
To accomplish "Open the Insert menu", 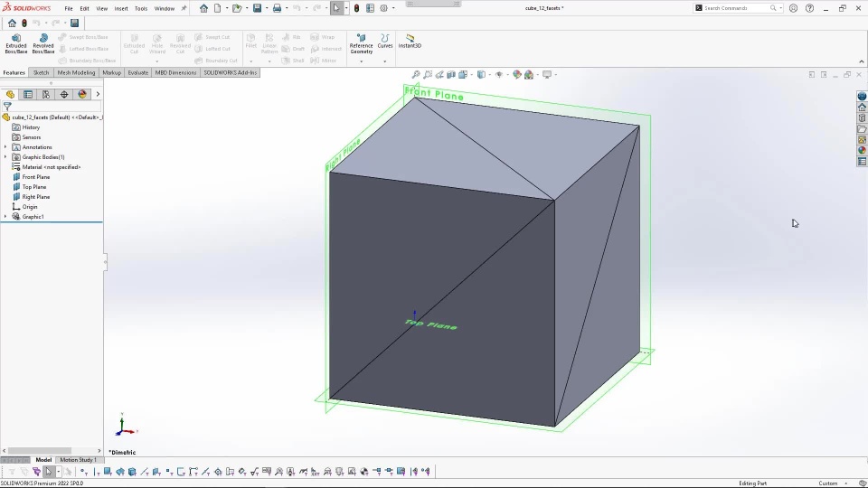I will pyautogui.click(x=121, y=8).
